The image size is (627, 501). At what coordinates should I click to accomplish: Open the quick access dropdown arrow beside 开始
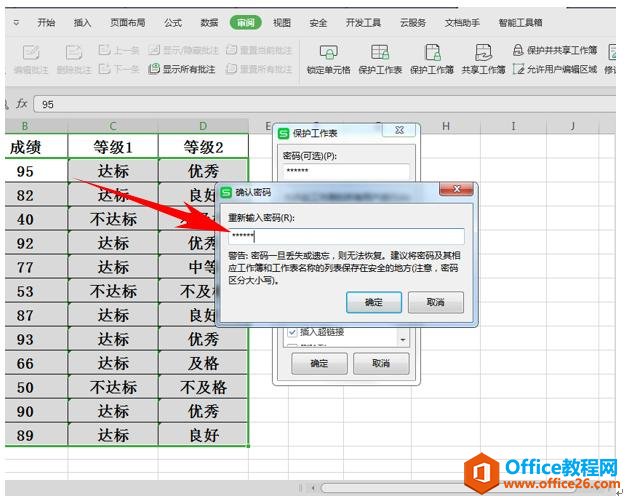coord(16,23)
